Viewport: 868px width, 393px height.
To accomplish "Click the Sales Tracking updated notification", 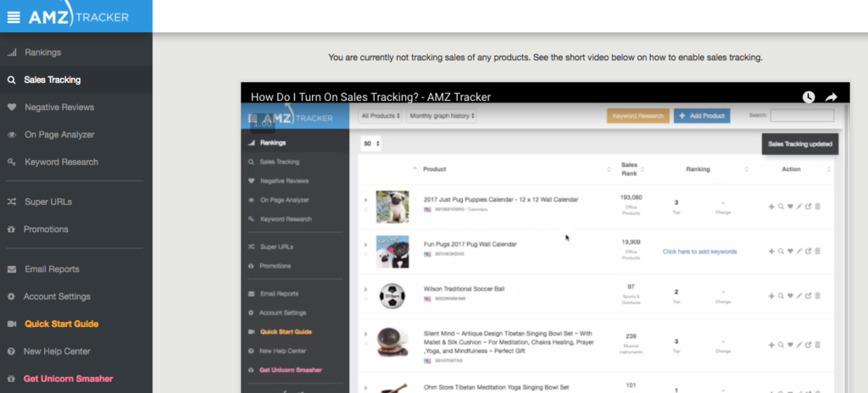I will (x=800, y=144).
